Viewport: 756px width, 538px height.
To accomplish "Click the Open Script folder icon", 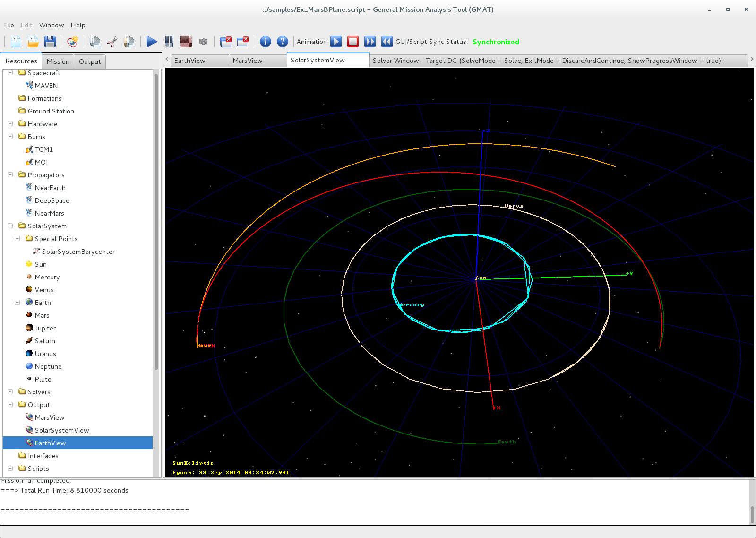I will [x=33, y=42].
